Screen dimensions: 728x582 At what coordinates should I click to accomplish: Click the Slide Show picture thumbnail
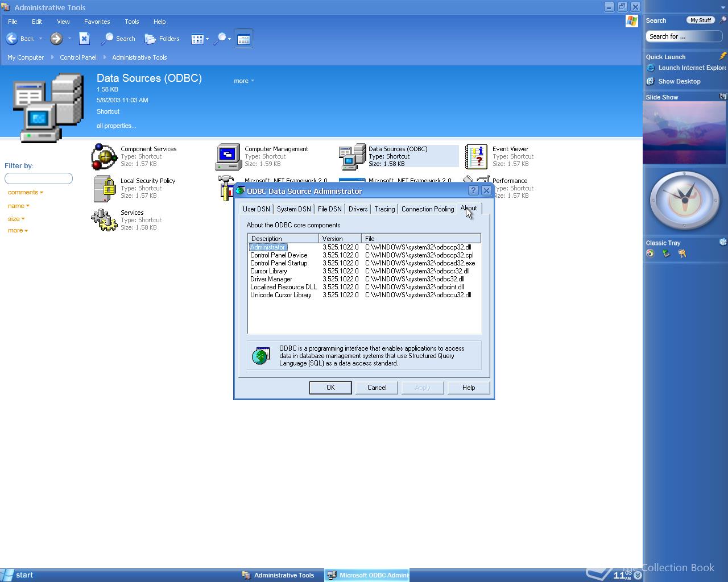pyautogui.click(x=684, y=133)
